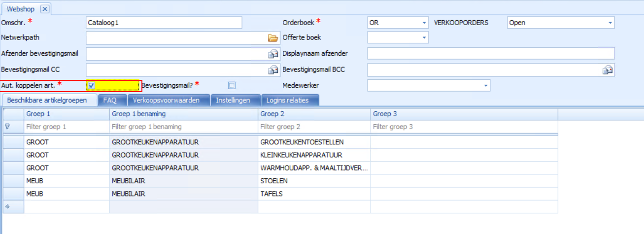This screenshot has height=234, width=644.
Task: Go to the Instellingen tab
Action: (x=233, y=100)
